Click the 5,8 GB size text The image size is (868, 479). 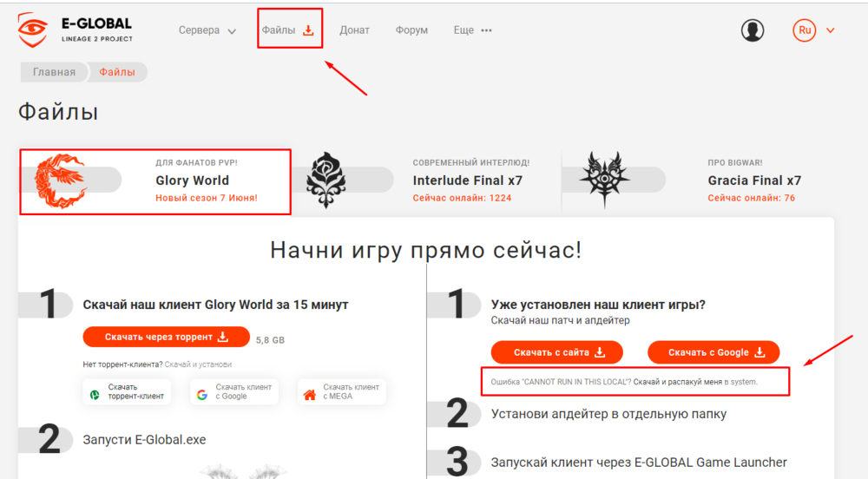(270, 340)
